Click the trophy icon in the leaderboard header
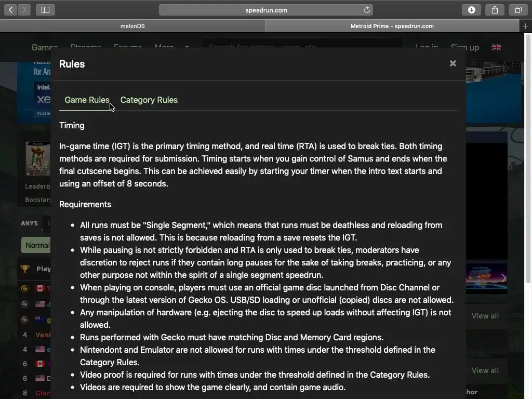Screen dimensions: 532x399 click(x=25, y=269)
